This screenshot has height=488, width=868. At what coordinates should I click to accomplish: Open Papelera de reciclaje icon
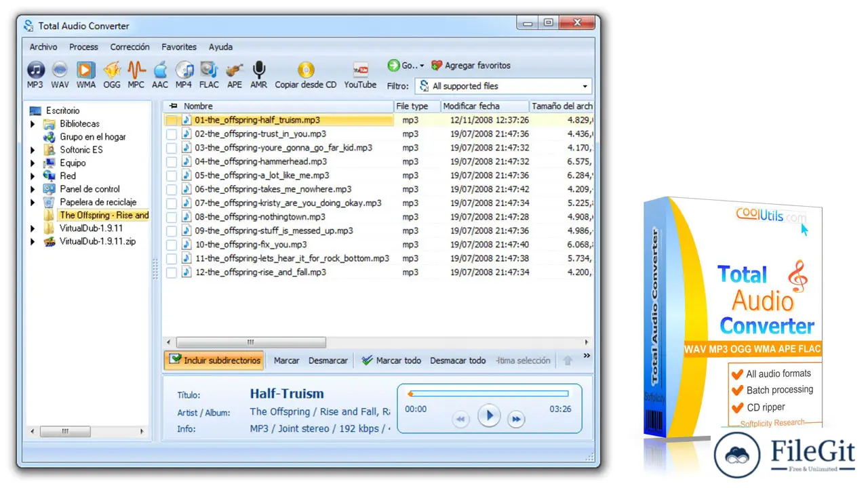pos(49,202)
